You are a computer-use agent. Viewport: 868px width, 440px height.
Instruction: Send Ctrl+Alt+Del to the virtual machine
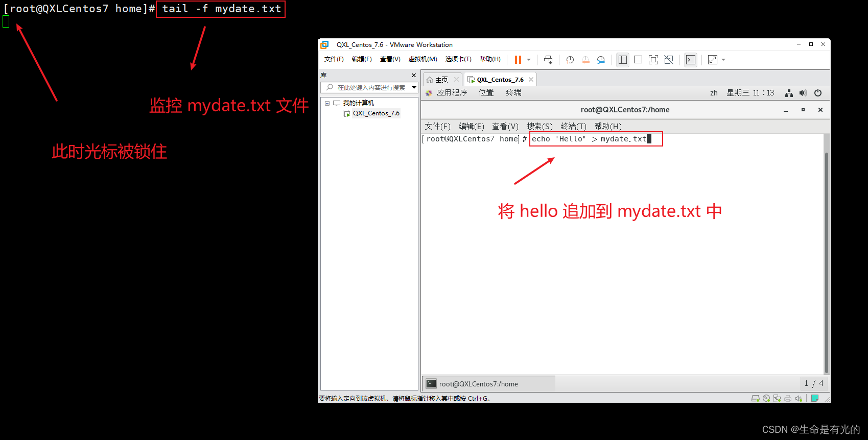pyautogui.click(x=548, y=60)
